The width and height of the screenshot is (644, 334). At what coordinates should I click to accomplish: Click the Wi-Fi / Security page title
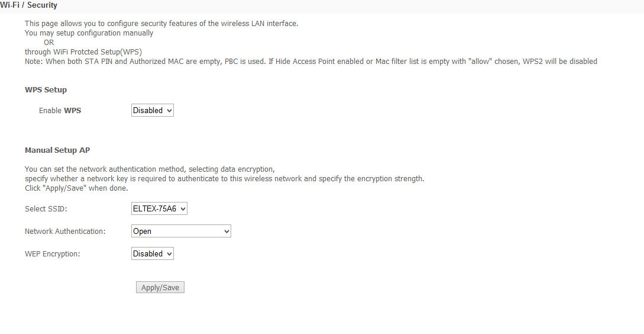tap(29, 5)
